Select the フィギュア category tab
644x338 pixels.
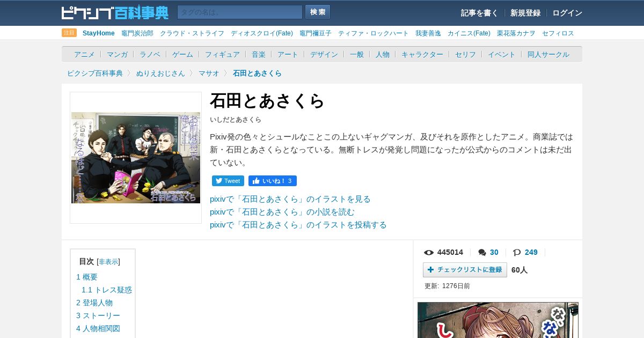point(222,54)
